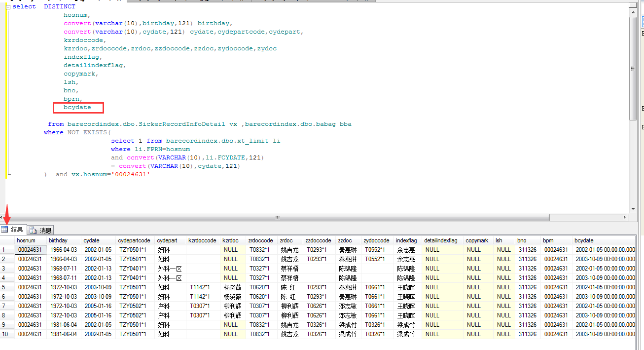Click kzrdoccode T1142*1 in row 6

(203, 297)
